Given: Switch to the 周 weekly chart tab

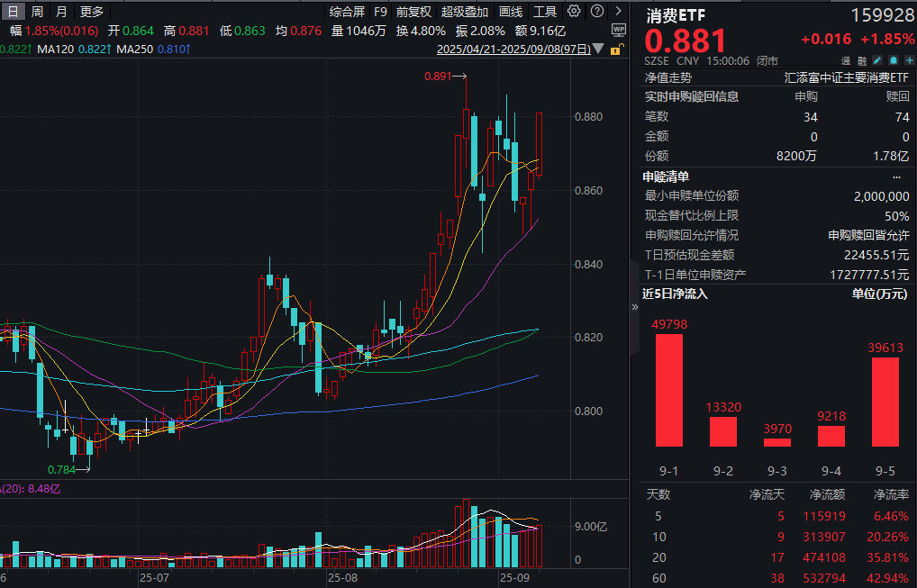Looking at the screenshot, I should [35, 11].
